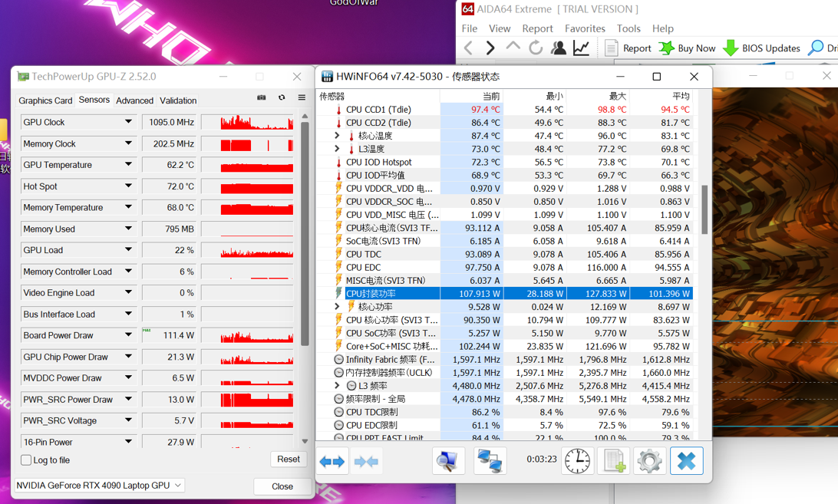Viewport: 838px width, 504px height.
Task: Click HWiNFO expand columns blue arrows icon
Action: [332, 461]
